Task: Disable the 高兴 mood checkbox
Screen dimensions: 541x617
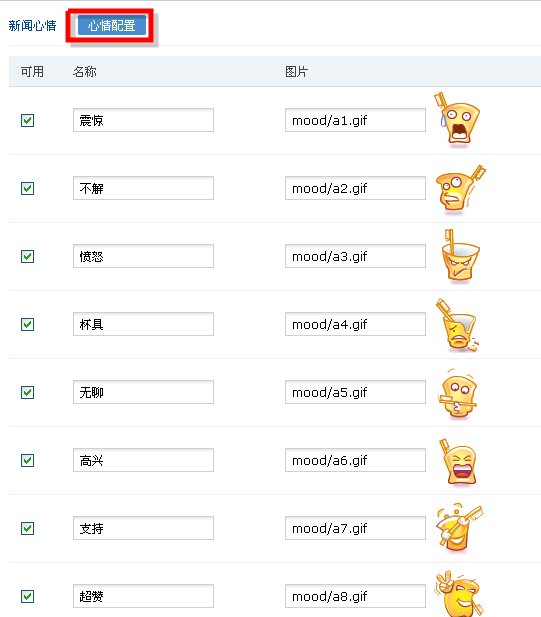Action: [x=28, y=460]
